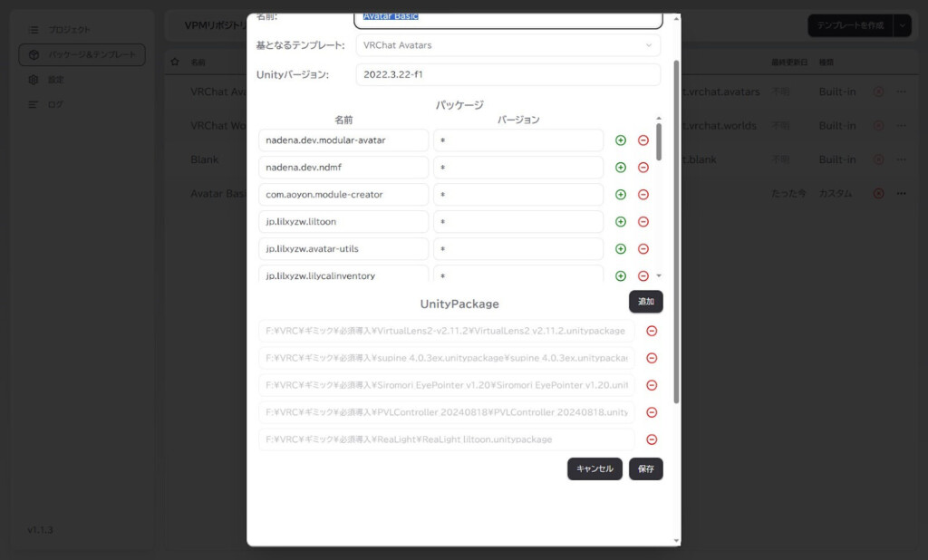
Task: Click the favorite star column header
Action: click(x=175, y=62)
